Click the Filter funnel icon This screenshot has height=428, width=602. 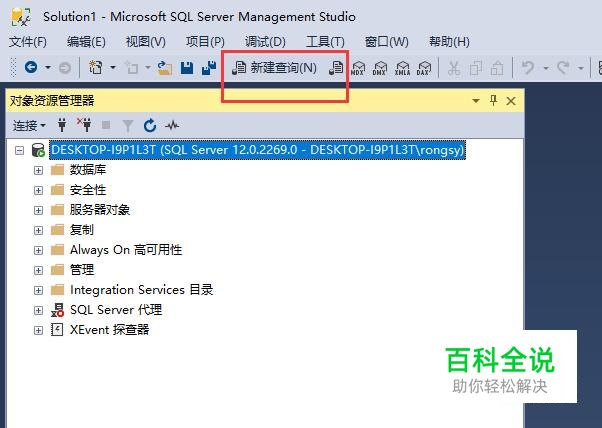tap(127, 126)
